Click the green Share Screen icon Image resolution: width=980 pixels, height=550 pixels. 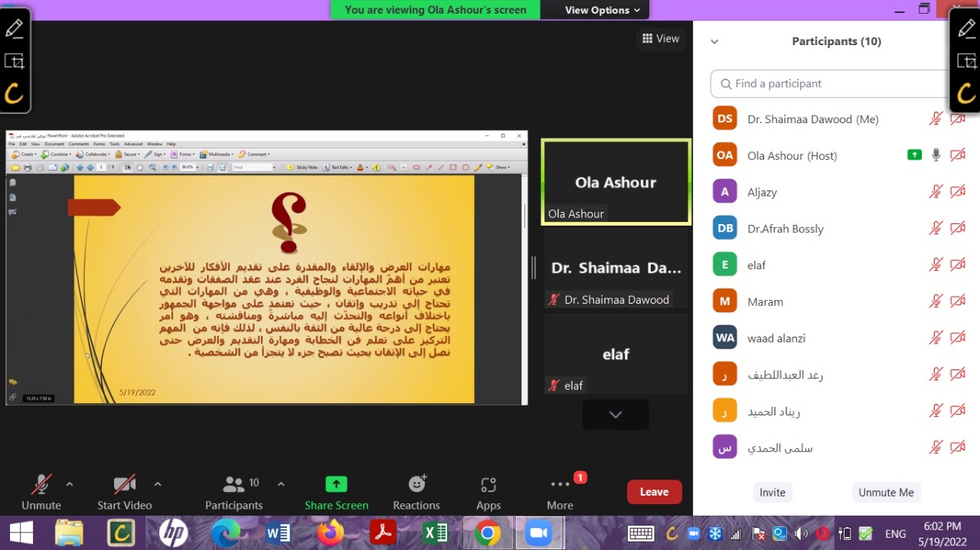tap(336, 484)
